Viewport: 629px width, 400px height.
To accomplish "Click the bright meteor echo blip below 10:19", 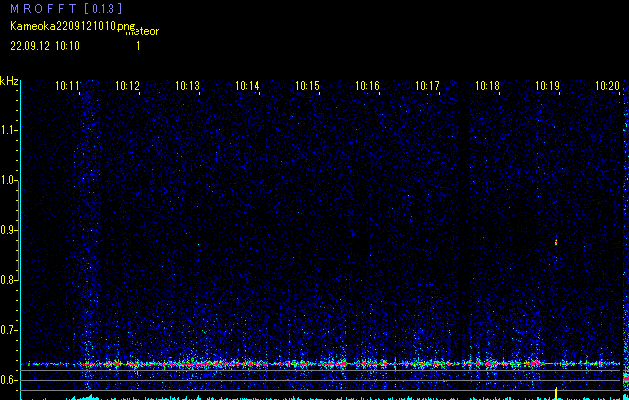I will [x=556, y=242].
